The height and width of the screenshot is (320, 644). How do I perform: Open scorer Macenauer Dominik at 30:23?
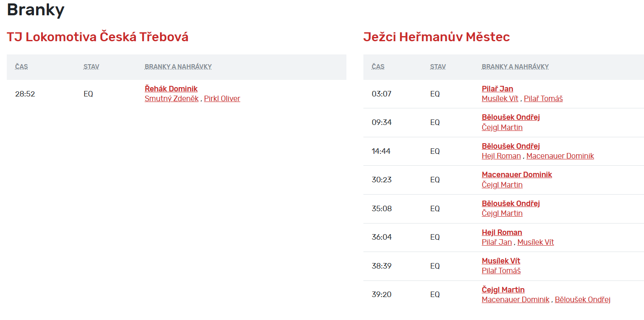tap(517, 175)
